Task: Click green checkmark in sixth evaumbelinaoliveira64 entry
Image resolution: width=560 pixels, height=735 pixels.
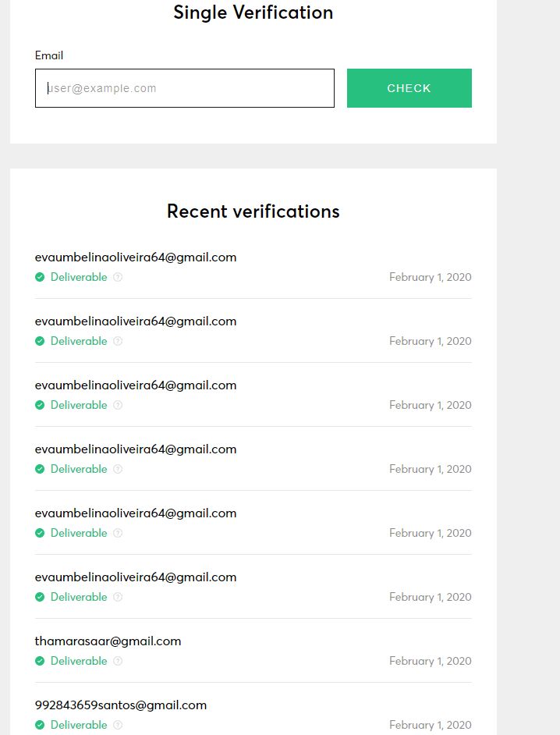Action: 40,597
